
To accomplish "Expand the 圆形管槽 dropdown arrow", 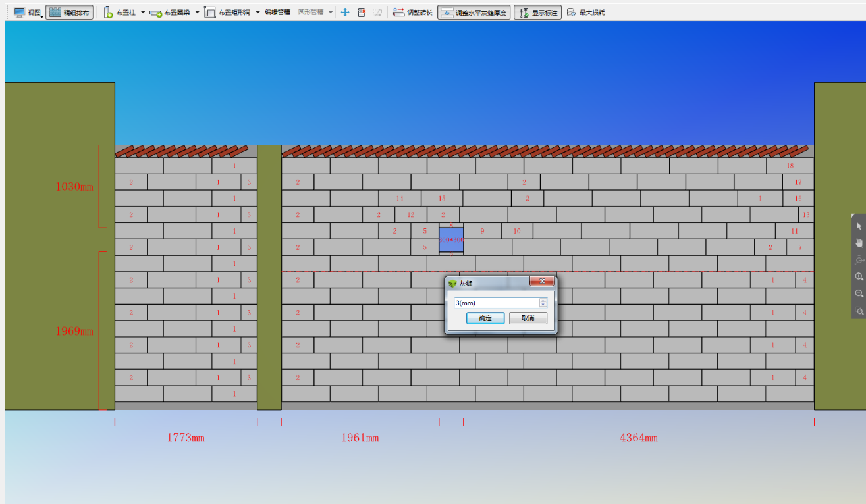I will 331,13.
